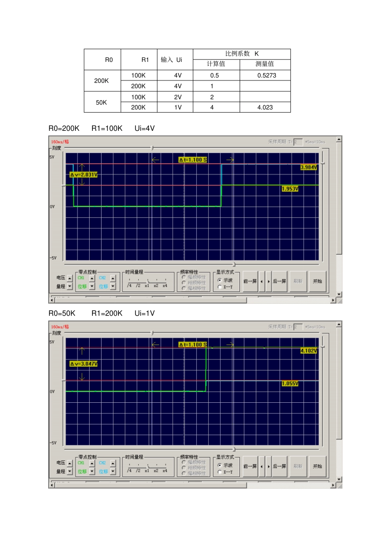Screen dimensions: 392x555
Task: Click the Δv=2.031V cursor label
Action: 84,175
